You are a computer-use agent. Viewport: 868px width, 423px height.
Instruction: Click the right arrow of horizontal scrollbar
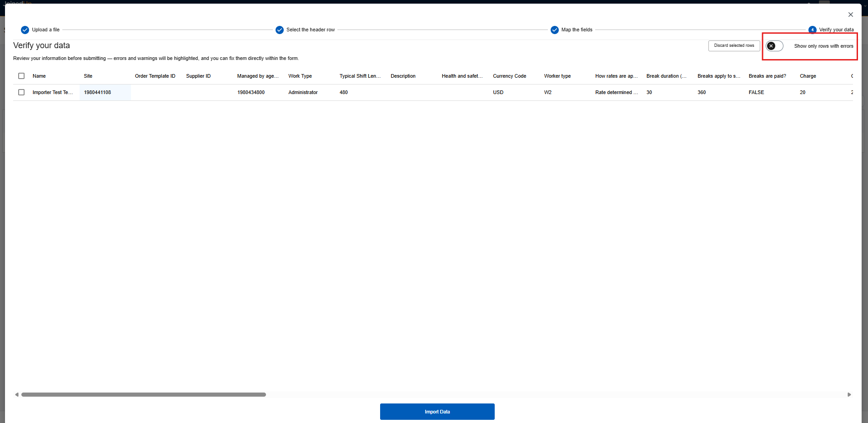pos(849,395)
